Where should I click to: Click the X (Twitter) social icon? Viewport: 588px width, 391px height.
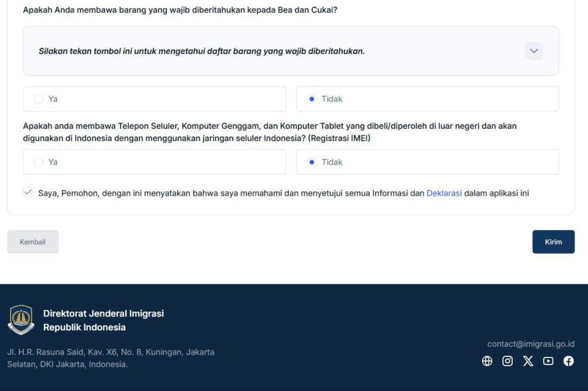point(528,361)
